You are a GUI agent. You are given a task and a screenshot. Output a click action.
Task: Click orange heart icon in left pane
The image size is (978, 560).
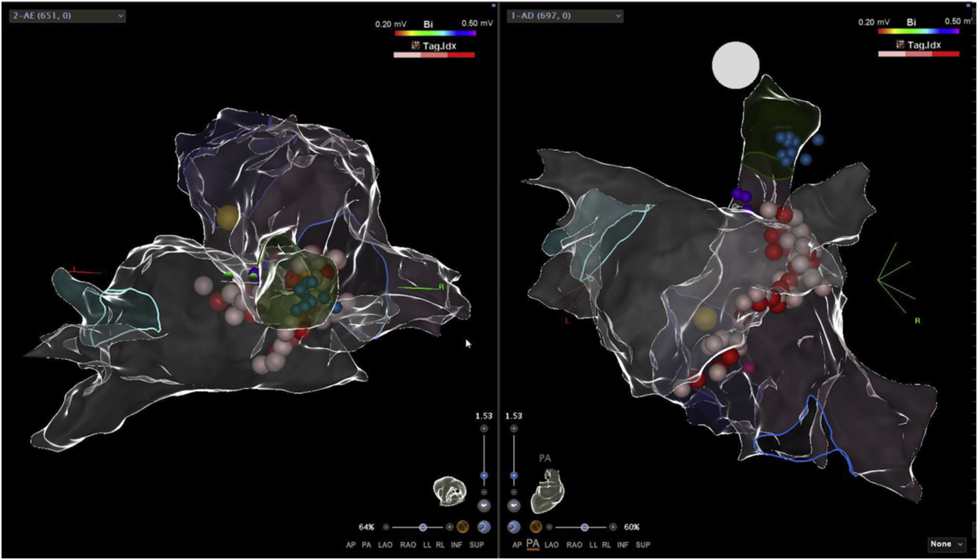pyautogui.click(x=462, y=527)
